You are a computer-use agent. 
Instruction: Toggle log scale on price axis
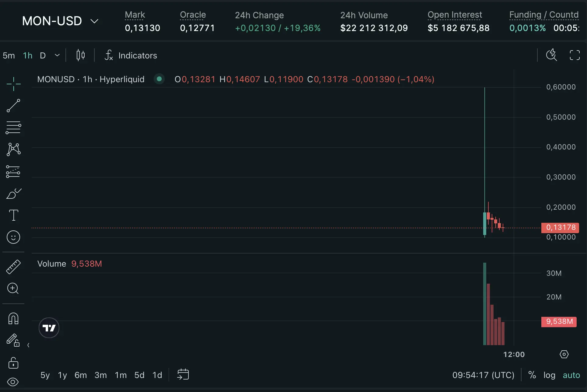coord(549,375)
